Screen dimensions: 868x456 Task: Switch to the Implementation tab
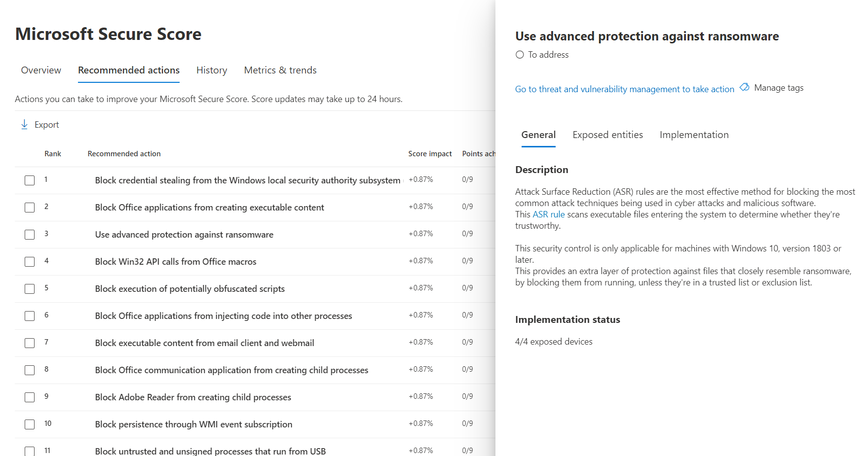coord(694,135)
